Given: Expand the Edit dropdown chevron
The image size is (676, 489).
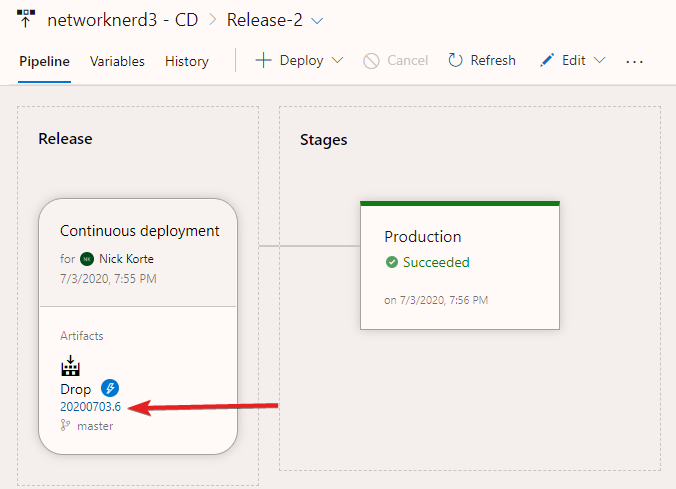Looking at the screenshot, I should pyautogui.click(x=600, y=60).
